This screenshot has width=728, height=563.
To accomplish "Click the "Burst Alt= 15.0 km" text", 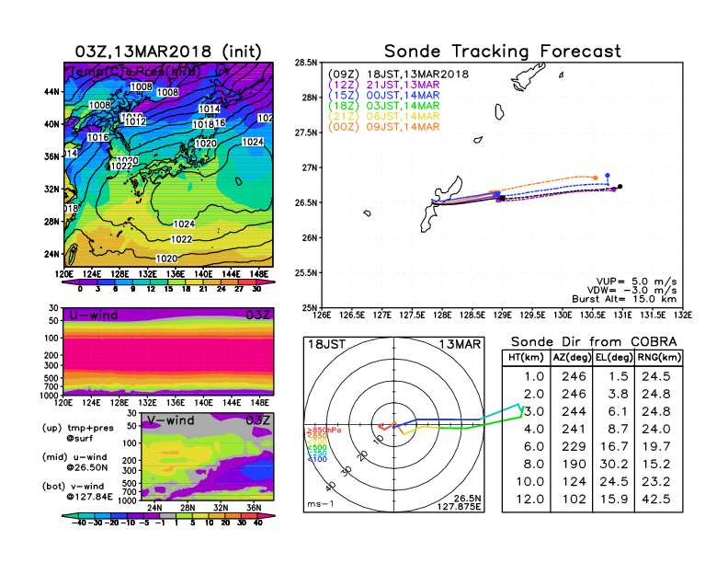I will [624, 299].
